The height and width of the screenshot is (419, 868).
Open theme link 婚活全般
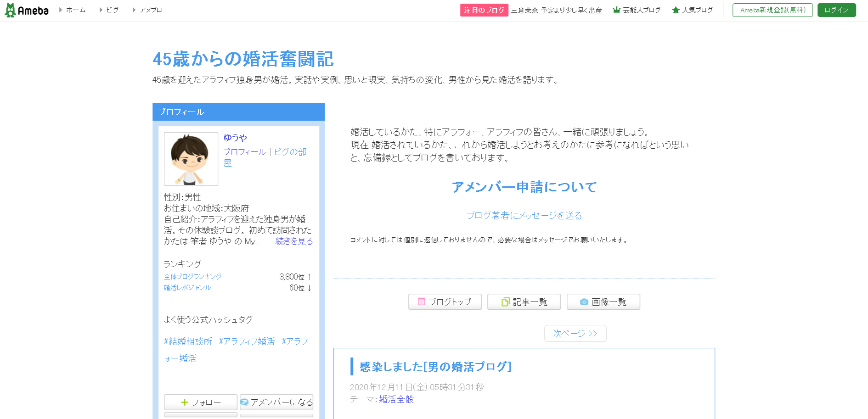396,400
